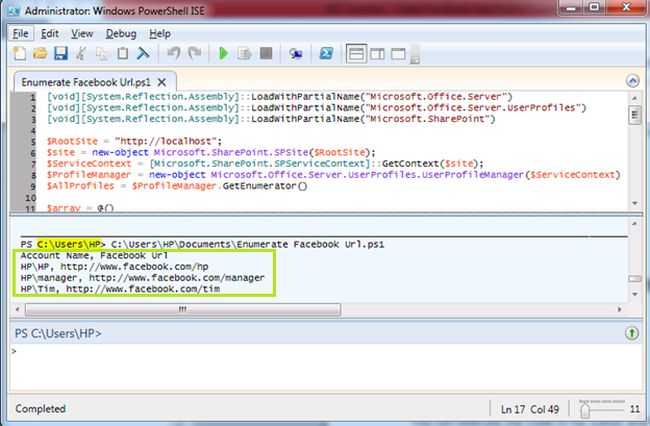
Task: Open the Edit menu
Action: pyautogui.click(x=49, y=34)
